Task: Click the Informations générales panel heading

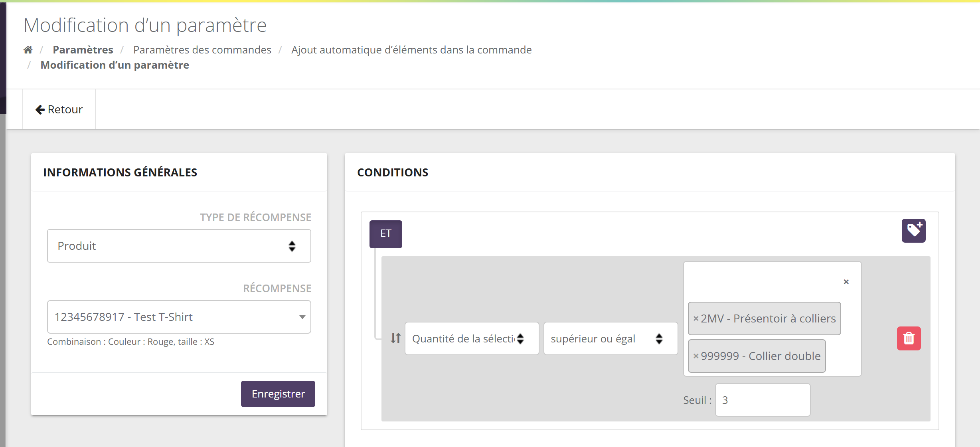Action: tap(120, 172)
